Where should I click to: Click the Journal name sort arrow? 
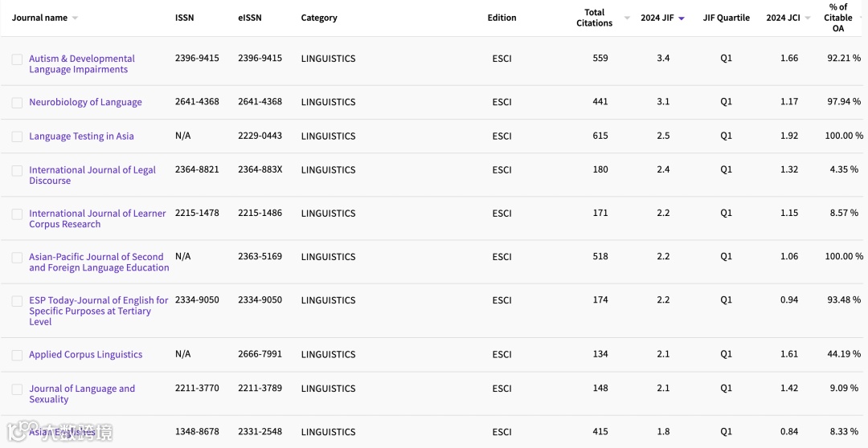click(x=75, y=18)
